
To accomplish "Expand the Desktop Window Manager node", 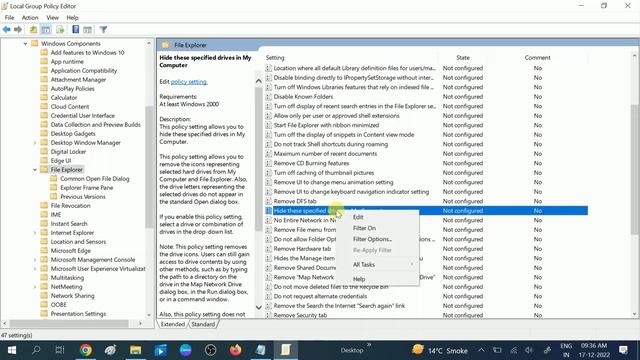I will [35, 143].
